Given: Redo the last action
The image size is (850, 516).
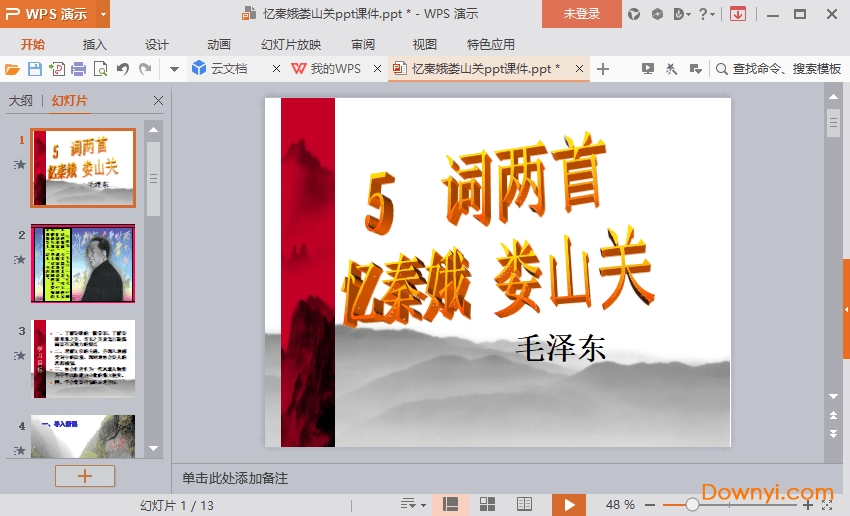Looking at the screenshot, I should (x=145, y=69).
